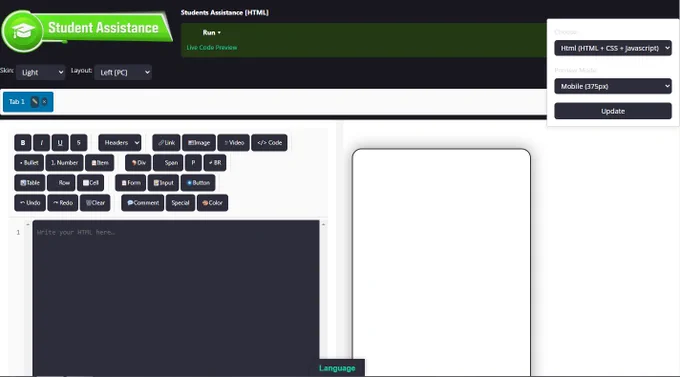
Task: Insert a table Cell
Action: [91, 183]
